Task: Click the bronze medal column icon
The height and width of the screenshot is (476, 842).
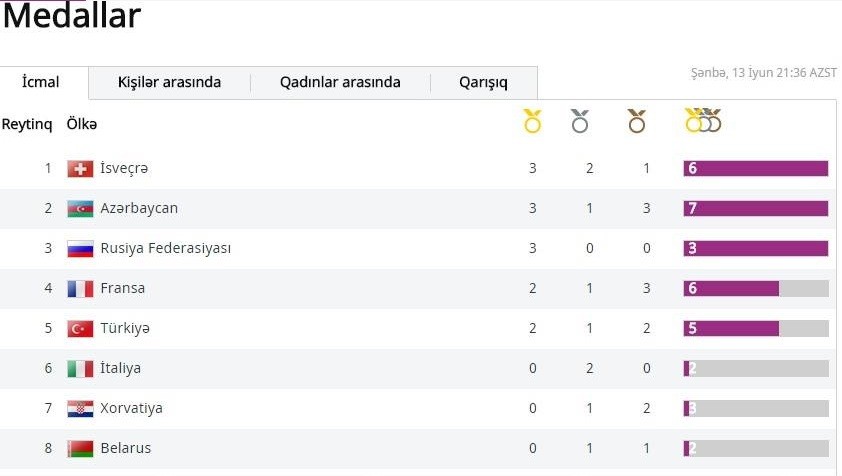Action: [636, 122]
